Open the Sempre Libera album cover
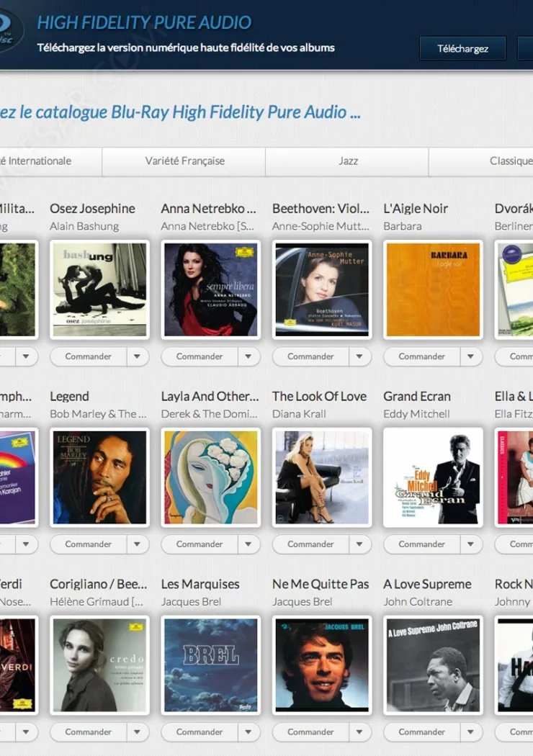 (211, 289)
